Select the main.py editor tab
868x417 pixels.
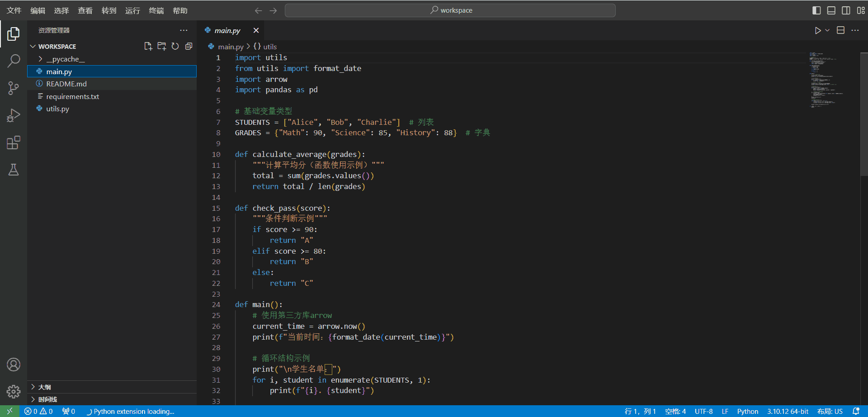pos(227,30)
